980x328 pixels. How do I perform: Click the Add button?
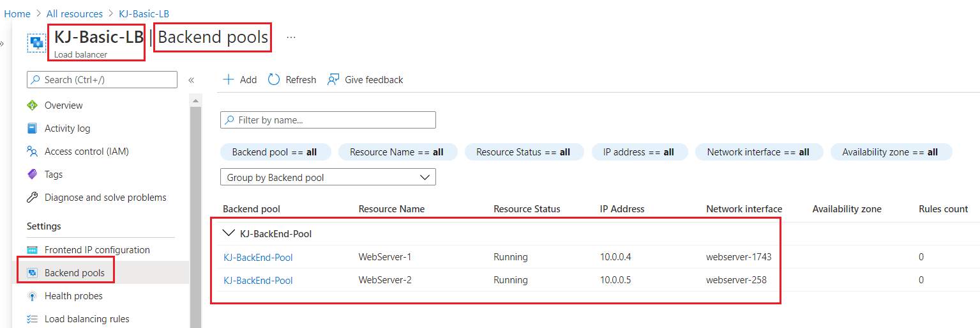[x=239, y=79]
